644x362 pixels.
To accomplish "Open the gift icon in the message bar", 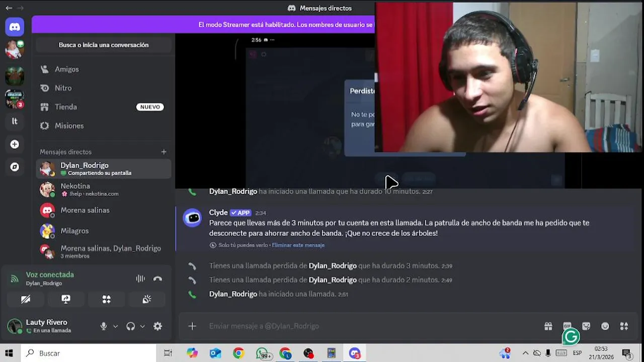I will point(548,326).
